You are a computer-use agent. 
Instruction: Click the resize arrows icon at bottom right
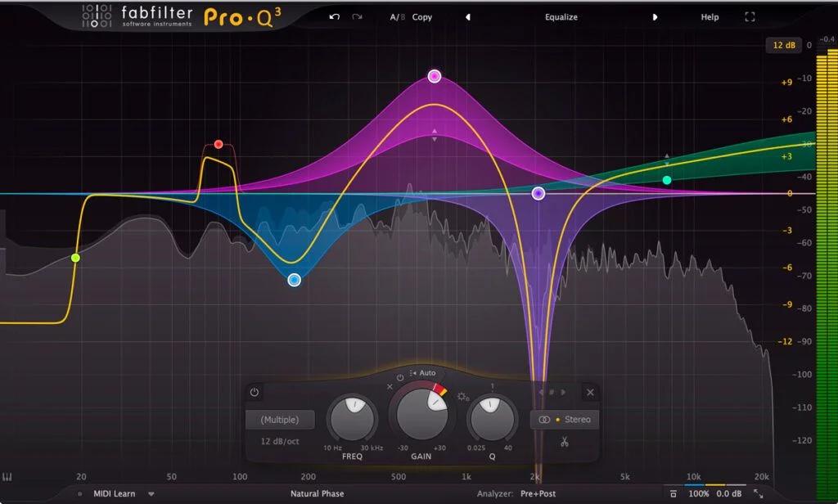click(x=758, y=494)
